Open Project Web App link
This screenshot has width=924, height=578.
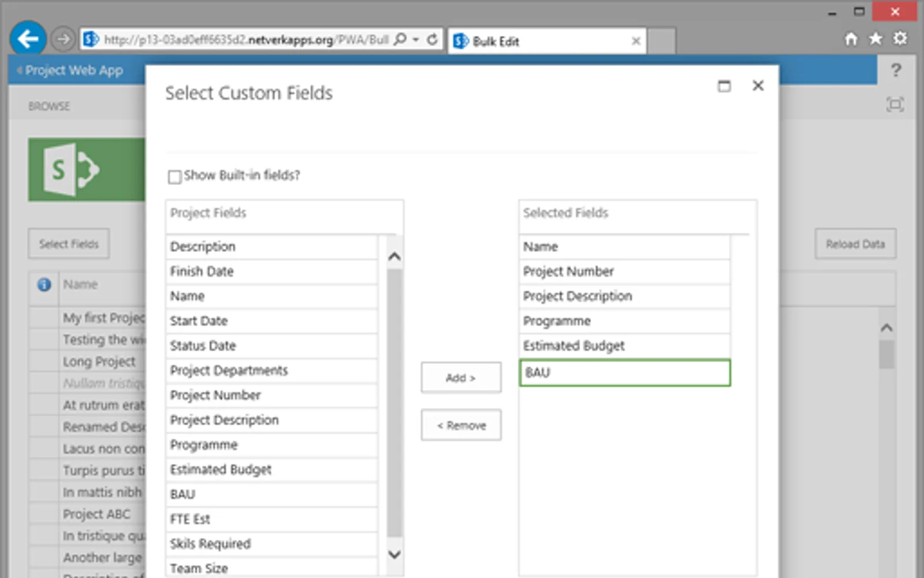point(74,71)
